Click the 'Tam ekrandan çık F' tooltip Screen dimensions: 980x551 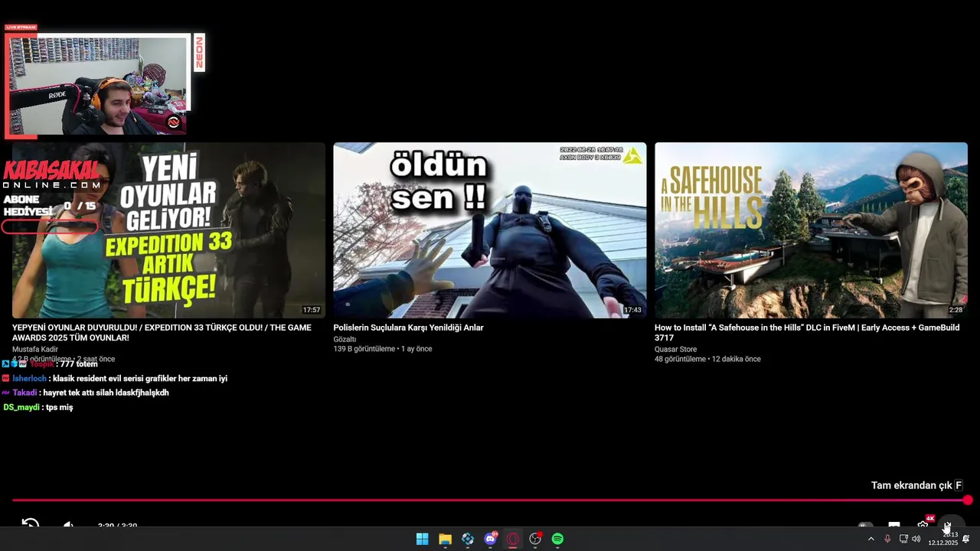pos(916,485)
